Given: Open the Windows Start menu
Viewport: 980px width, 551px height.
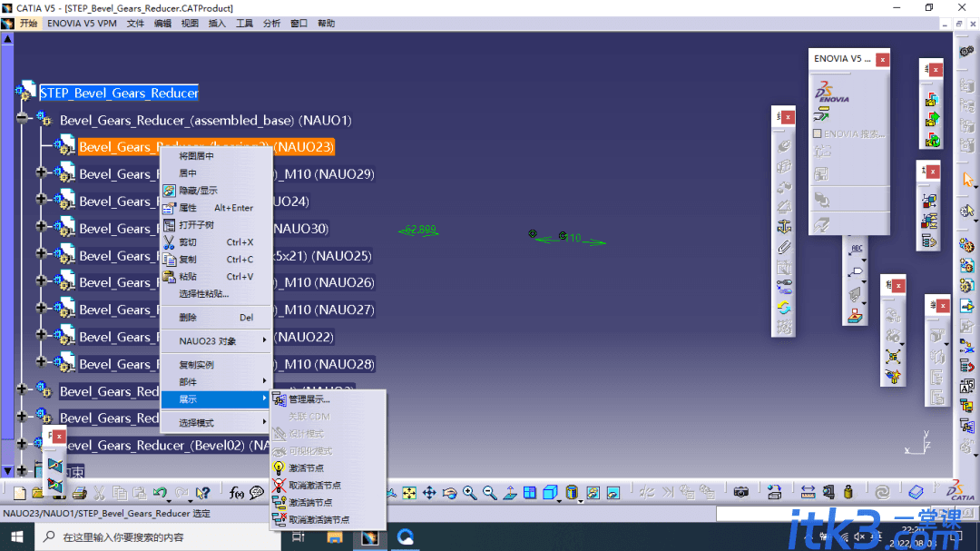Looking at the screenshot, I should tap(17, 537).
